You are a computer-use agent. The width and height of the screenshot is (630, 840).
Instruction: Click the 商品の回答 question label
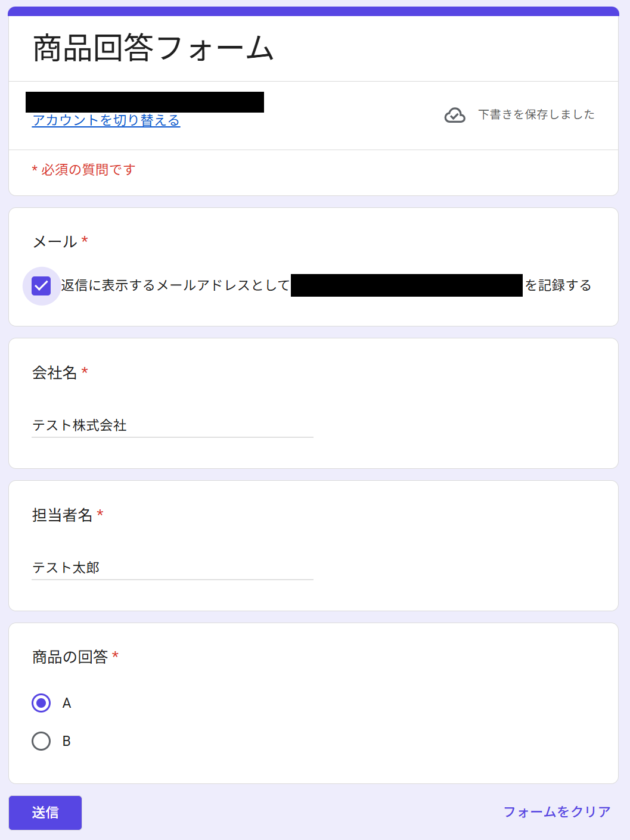click(x=70, y=657)
